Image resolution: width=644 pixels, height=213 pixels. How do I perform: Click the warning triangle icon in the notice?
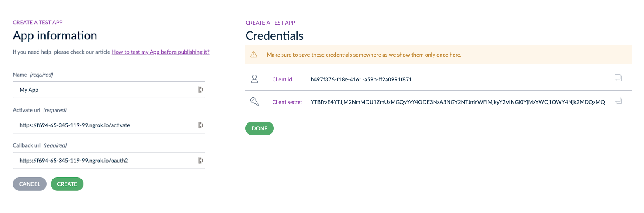(x=254, y=55)
